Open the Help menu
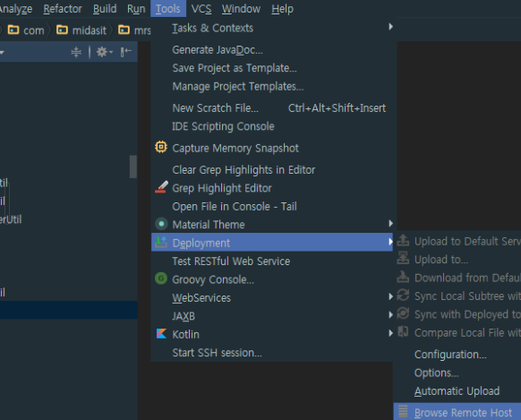 pyautogui.click(x=282, y=9)
